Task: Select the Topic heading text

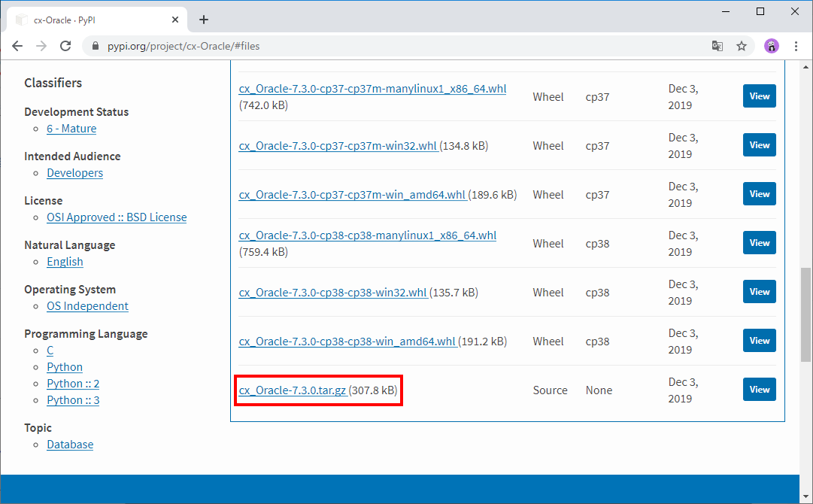Action: (x=38, y=428)
